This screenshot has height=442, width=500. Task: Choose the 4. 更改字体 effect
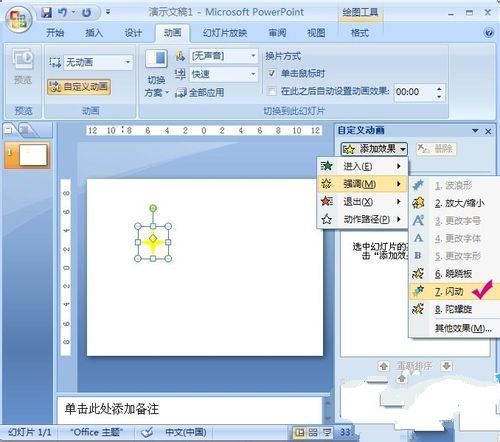pyautogui.click(x=453, y=238)
